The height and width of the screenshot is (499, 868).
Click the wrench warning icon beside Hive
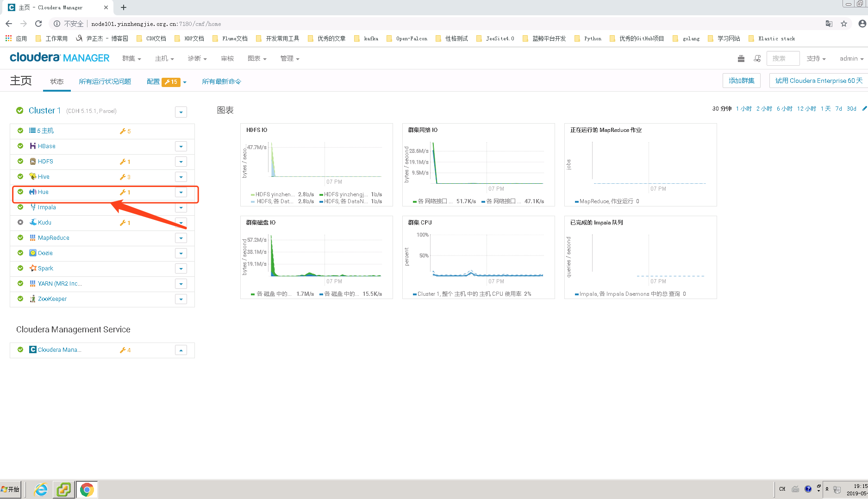click(124, 176)
